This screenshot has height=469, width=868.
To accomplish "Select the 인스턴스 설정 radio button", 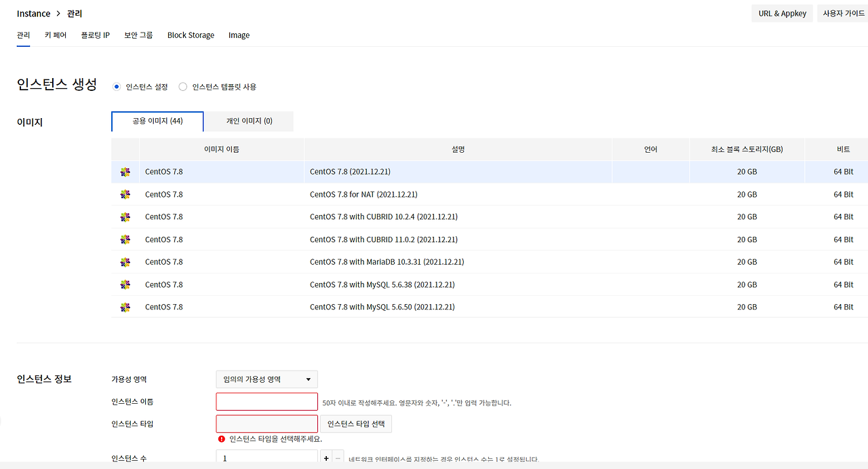I will coord(117,87).
